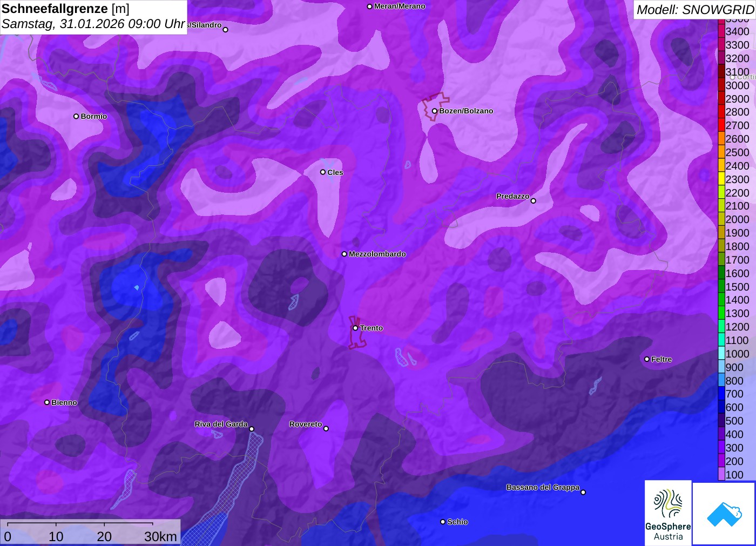
Task: Select the Predazzo marker dot
Action: (x=534, y=201)
